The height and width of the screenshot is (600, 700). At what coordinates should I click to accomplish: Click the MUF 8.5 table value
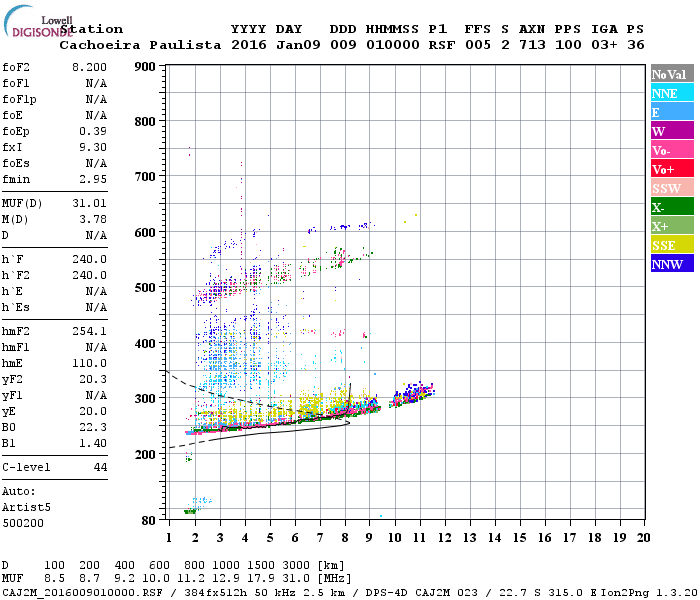(54, 579)
